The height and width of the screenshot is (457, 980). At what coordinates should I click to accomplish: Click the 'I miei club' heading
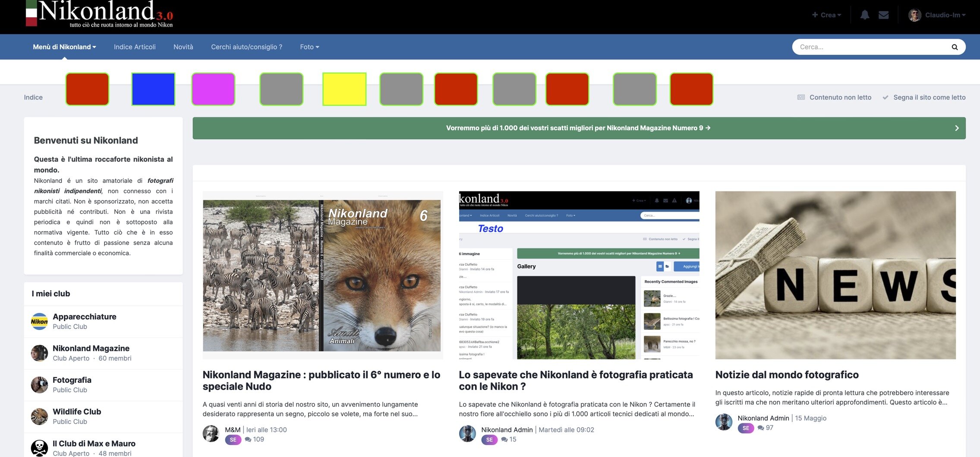pos(51,294)
